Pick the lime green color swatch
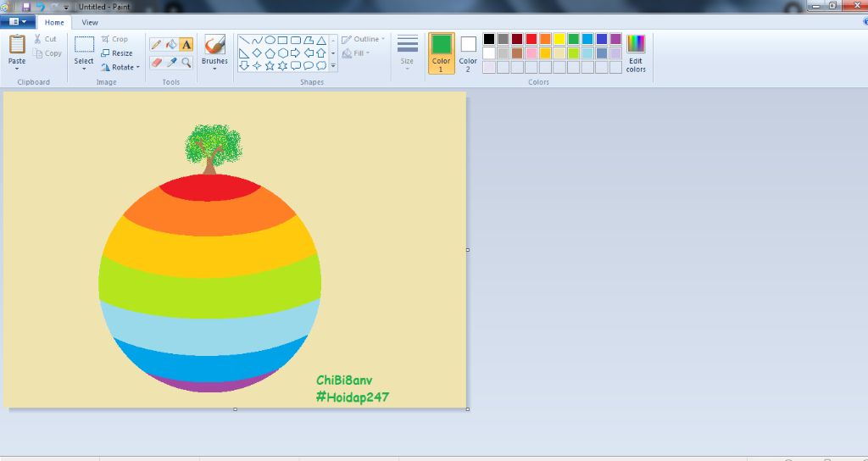This screenshot has width=868, height=461. pos(574,53)
